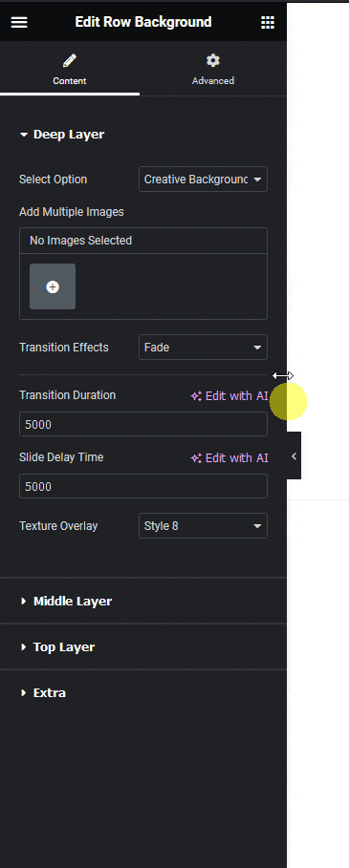Open the hamburger menu icon
349x868 pixels.
tap(19, 22)
